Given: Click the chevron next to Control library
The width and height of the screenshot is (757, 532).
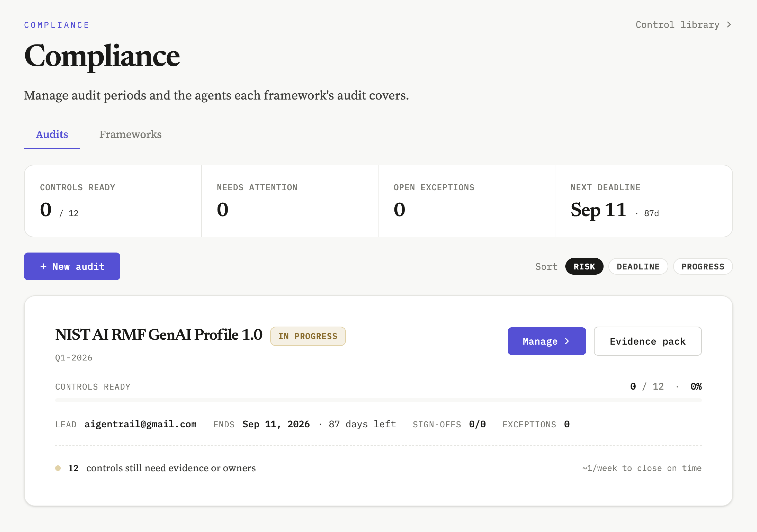Looking at the screenshot, I should (729, 25).
